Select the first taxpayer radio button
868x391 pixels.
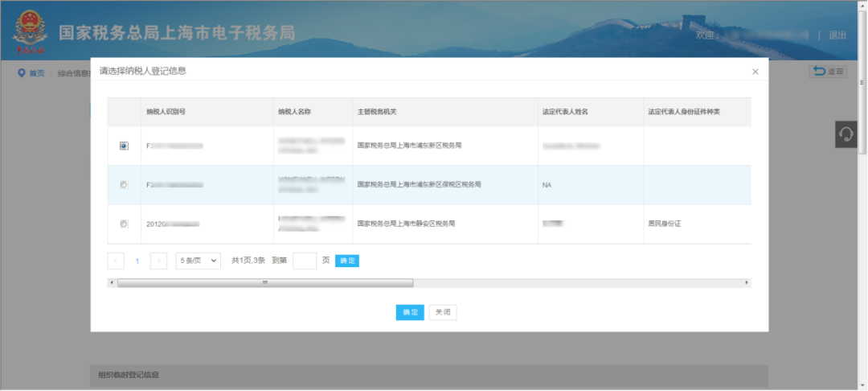point(124,146)
